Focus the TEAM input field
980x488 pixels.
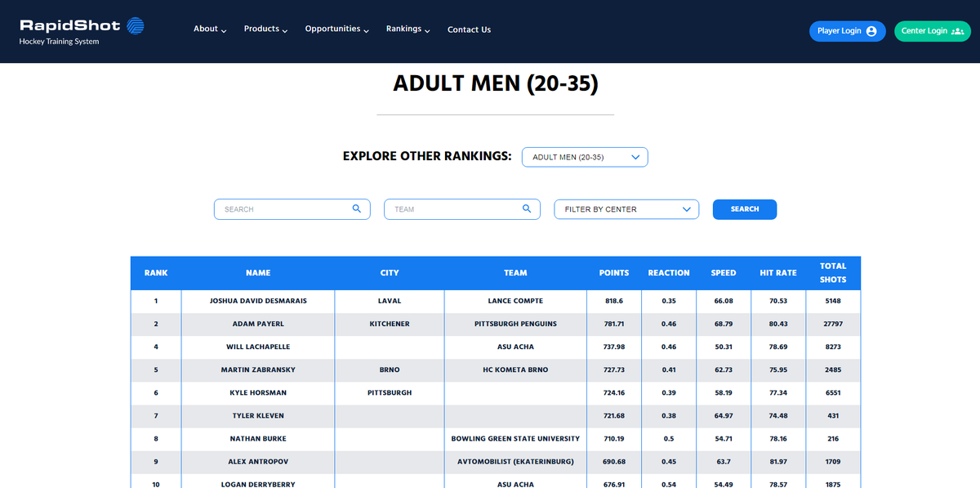pyautogui.click(x=462, y=209)
